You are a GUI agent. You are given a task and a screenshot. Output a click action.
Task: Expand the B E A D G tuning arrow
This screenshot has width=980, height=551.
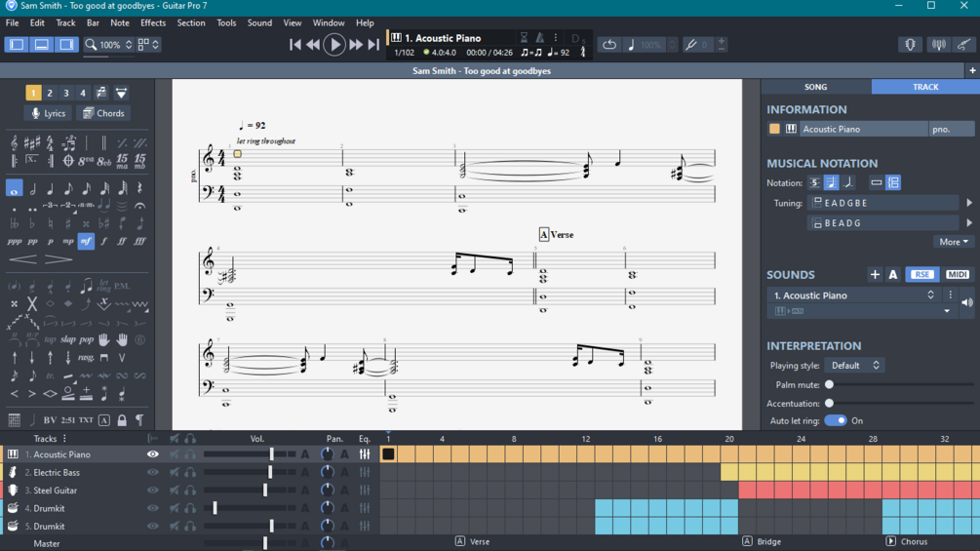pyautogui.click(x=969, y=223)
